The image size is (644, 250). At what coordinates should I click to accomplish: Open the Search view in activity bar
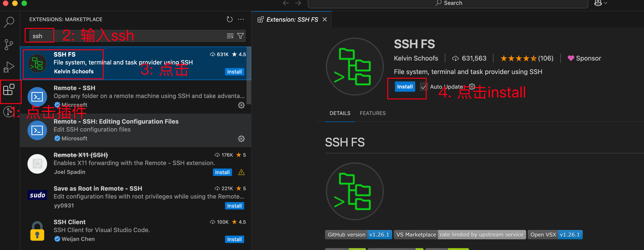click(x=9, y=22)
